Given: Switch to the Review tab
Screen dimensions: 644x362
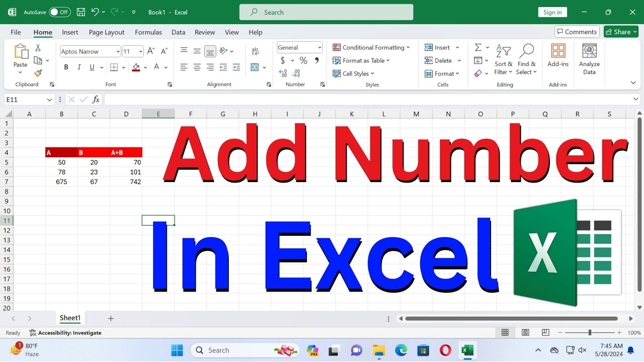Looking at the screenshot, I should click(205, 32).
